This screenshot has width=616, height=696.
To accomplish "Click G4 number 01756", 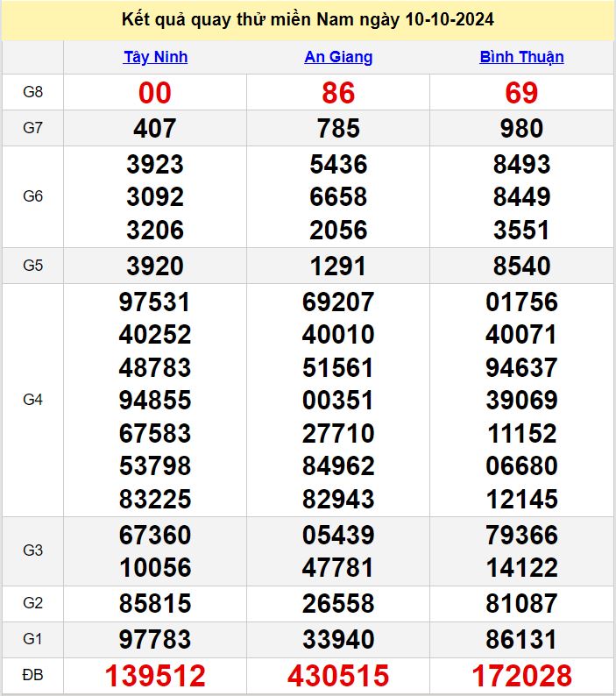I will (521, 302).
